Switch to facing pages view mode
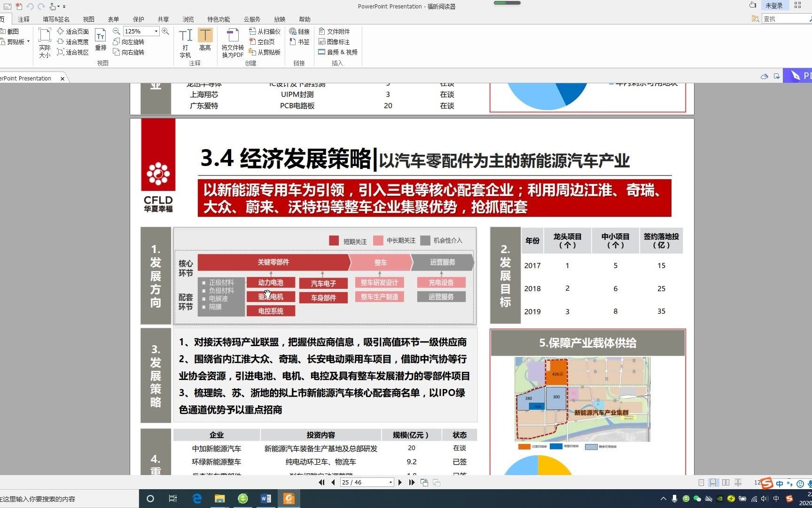 point(726,482)
